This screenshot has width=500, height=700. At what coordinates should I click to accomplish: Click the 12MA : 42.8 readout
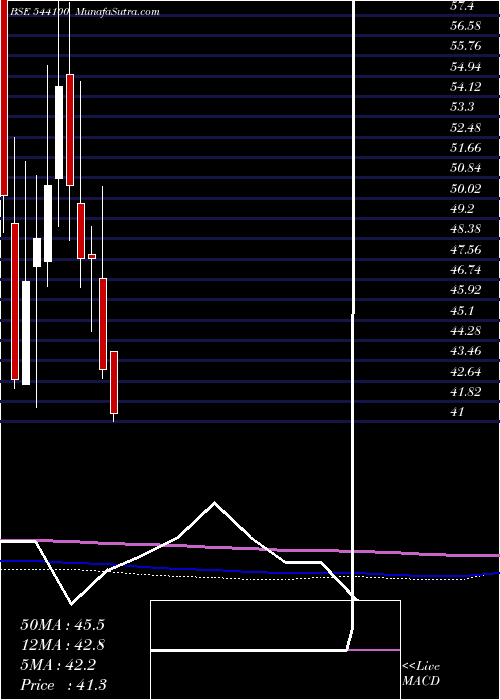[x=62, y=645]
